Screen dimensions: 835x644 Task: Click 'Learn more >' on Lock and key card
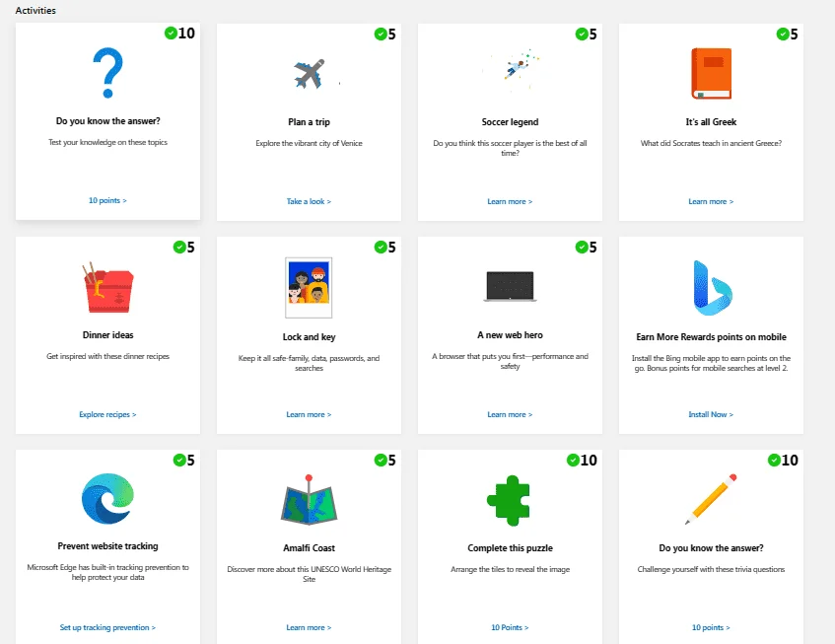309,414
